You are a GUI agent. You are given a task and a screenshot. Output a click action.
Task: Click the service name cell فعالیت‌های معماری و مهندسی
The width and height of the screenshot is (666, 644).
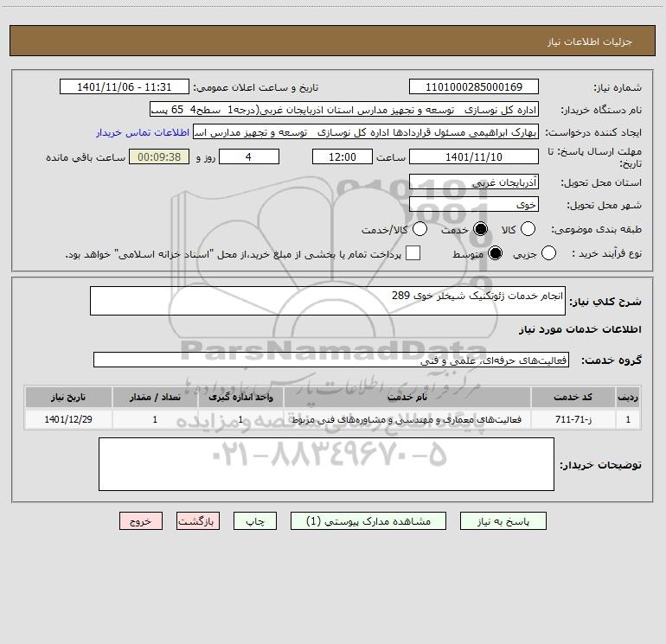tap(407, 419)
